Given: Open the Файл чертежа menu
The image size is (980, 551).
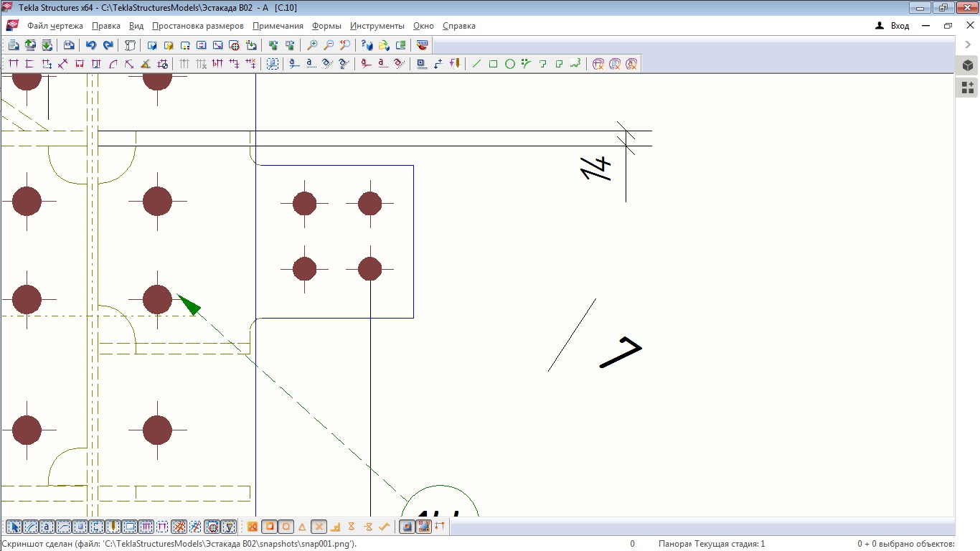Looking at the screenshot, I should pyautogui.click(x=55, y=26).
